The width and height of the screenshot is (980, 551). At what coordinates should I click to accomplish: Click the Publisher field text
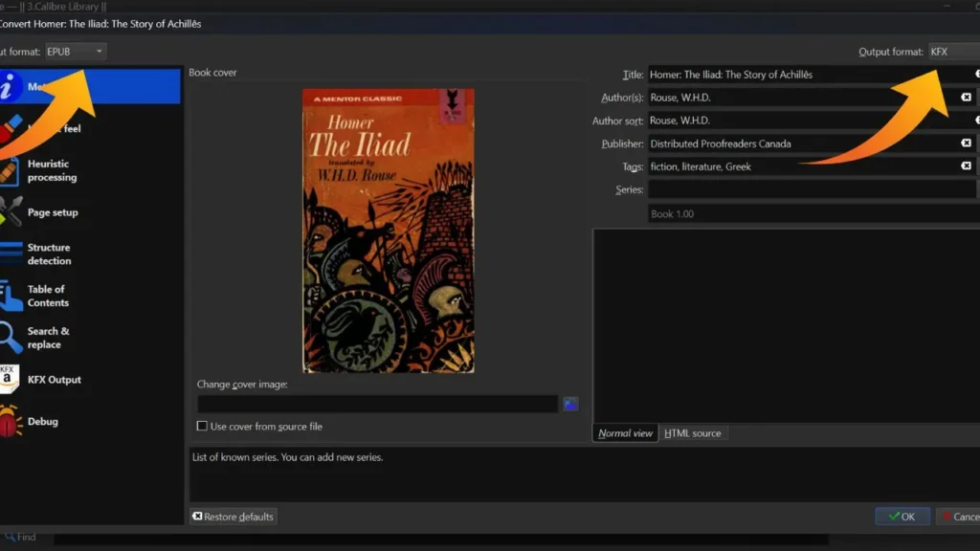(x=720, y=143)
